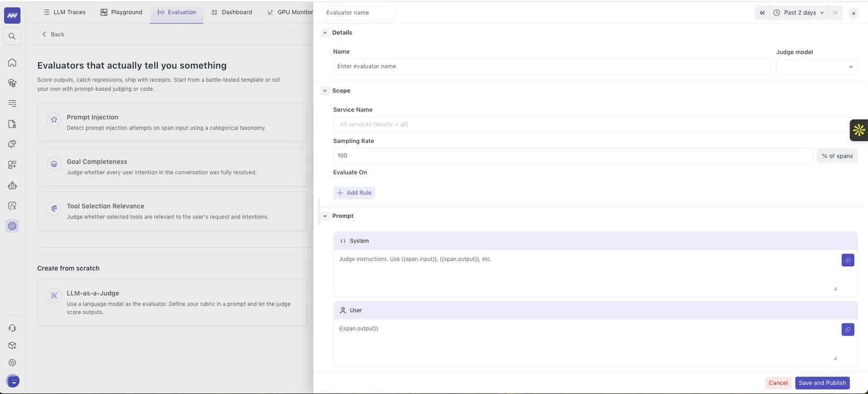Click the scan icon on LLM-as-a-Judge card
This screenshot has width=868, height=394.
tap(54, 295)
